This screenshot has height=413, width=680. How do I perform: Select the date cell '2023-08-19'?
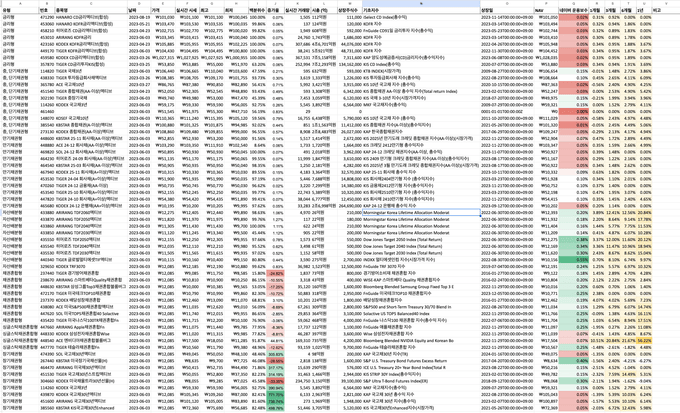coord(139,17)
